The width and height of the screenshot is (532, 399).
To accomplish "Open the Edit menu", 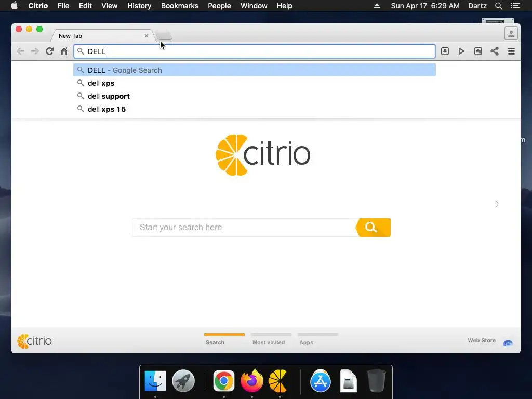I will (85, 6).
